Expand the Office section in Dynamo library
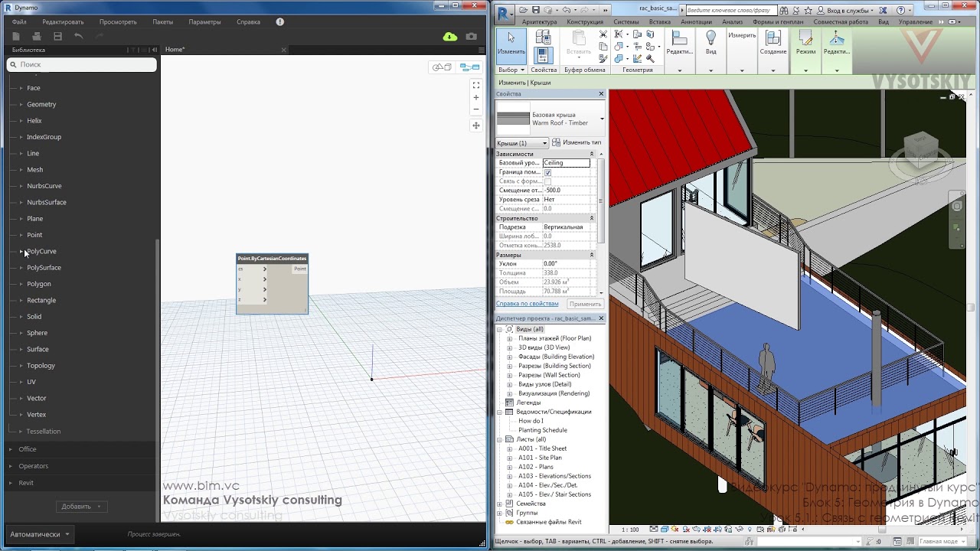The width and height of the screenshot is (980, 551). (x=11, y=449)
